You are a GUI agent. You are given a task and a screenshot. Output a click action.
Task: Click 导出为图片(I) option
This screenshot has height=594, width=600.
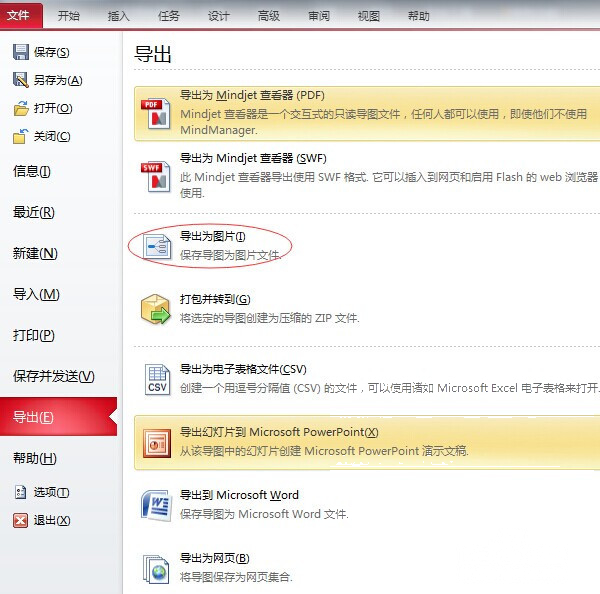[213, 236]
